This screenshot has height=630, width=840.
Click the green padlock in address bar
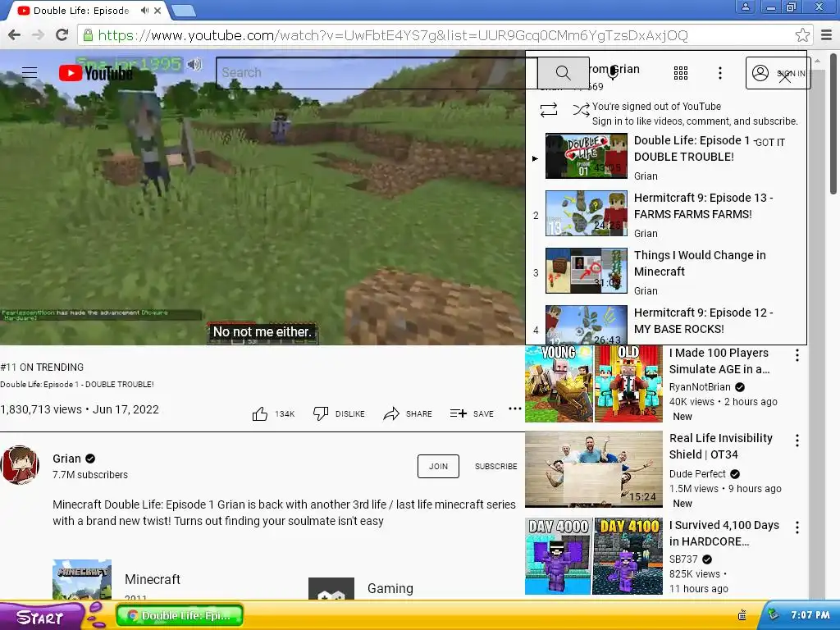tap(88, 35)
